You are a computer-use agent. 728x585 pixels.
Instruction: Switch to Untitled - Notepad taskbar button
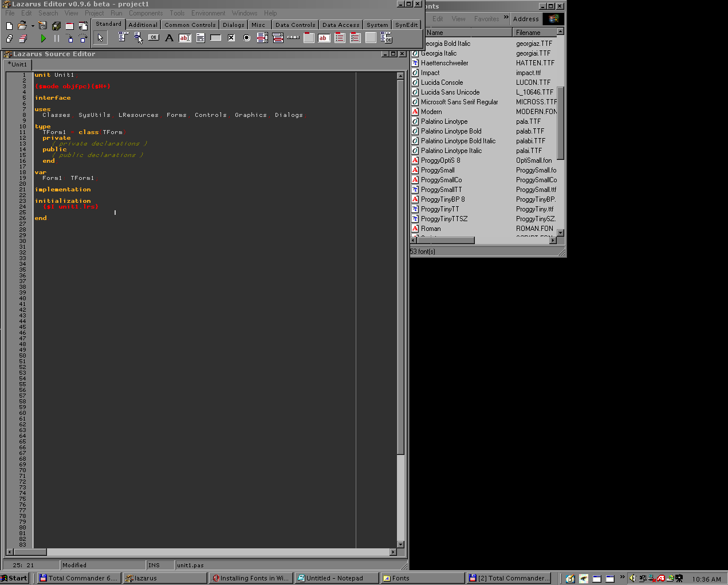pyautogui.click(x=337, y=578)
